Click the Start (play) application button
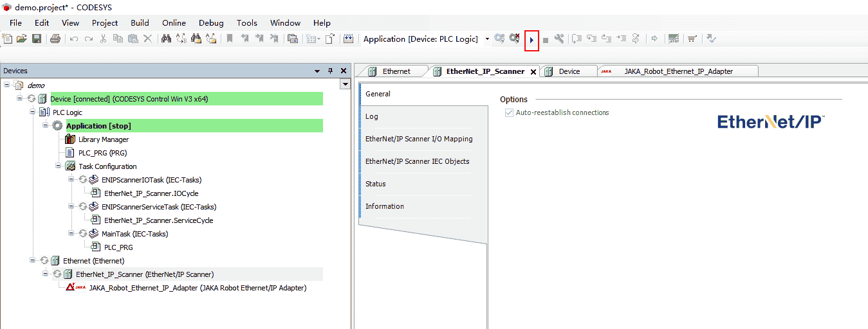This screenshot has height=329, width=868. click(531, 40)
